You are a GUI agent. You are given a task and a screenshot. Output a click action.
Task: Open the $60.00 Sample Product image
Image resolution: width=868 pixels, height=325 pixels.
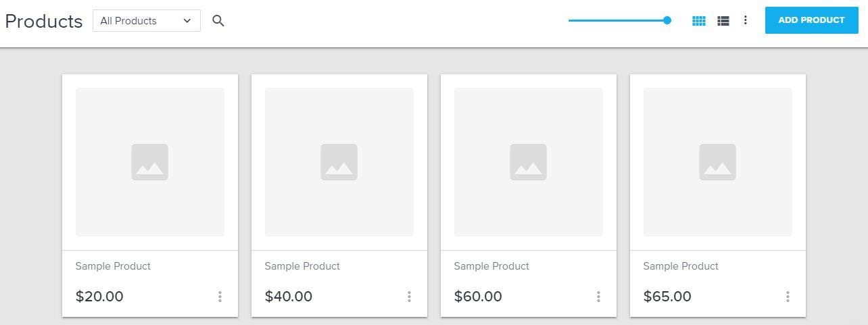pyautogui.click(x=529, y=162)
